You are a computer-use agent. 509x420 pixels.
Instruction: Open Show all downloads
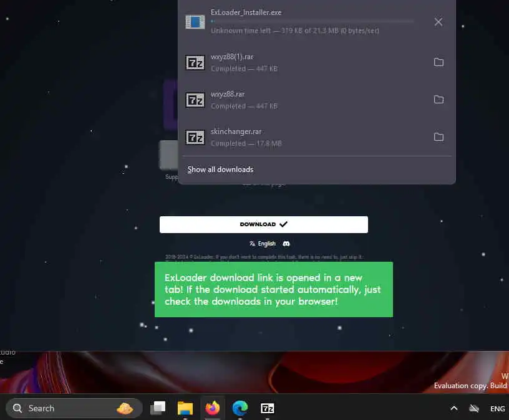220,169
